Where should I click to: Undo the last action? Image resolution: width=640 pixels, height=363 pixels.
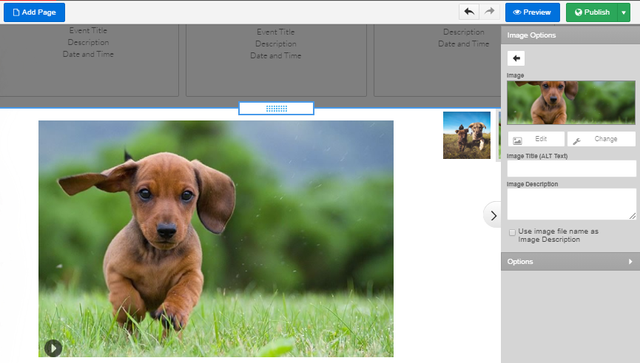[469, 11]
